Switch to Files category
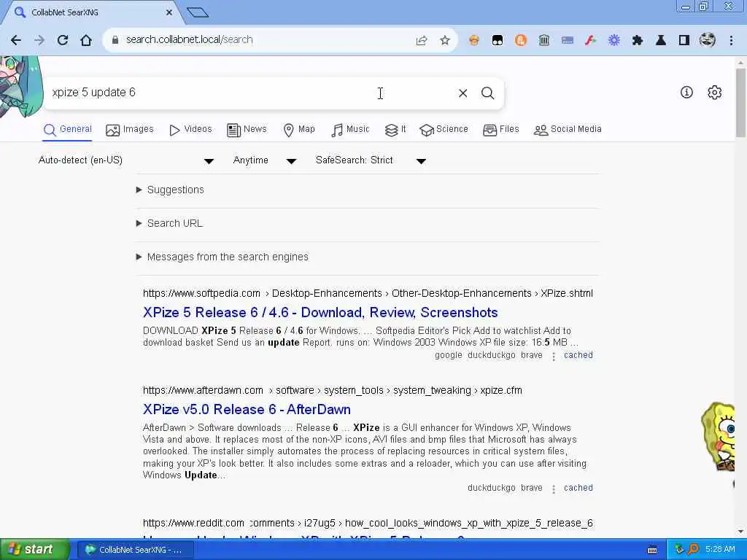Image resolution: width=747 pixels, height=560 pixels. point(500,130)
